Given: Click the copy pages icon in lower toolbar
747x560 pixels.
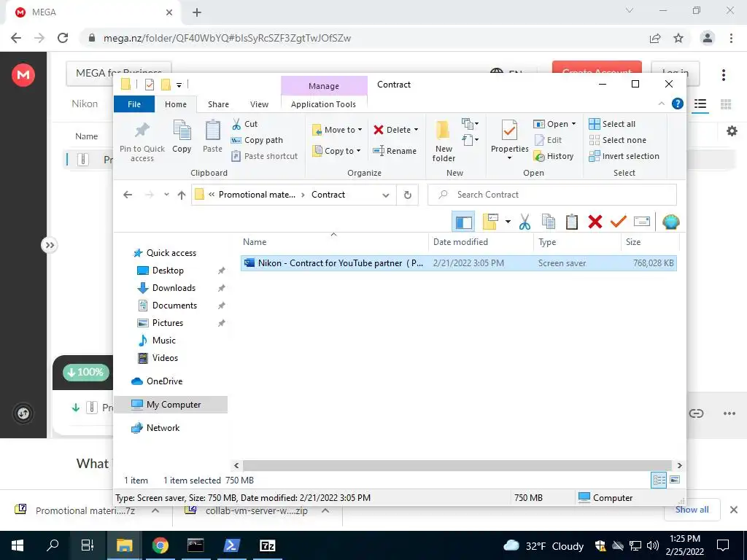Looking at the screenshot, I should pyautogui.click(x=549, y=222).
